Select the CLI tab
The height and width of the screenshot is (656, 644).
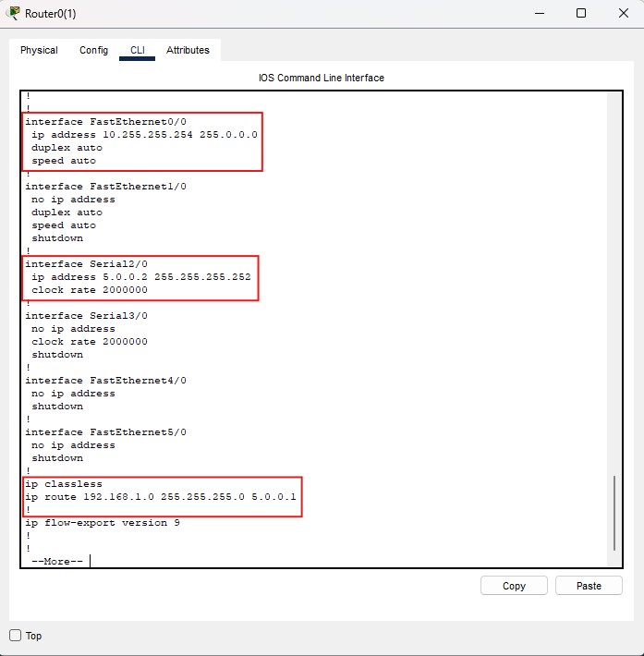138,50
